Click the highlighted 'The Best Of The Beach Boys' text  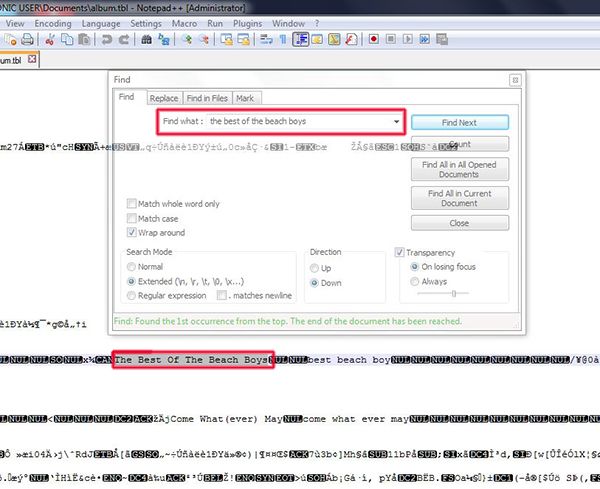point(193,360)
